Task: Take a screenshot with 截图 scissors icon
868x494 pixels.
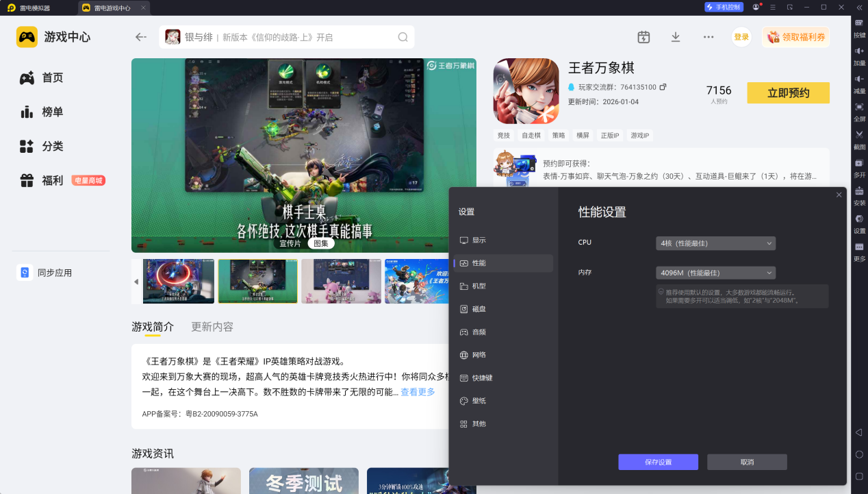Action: [859, 135]
